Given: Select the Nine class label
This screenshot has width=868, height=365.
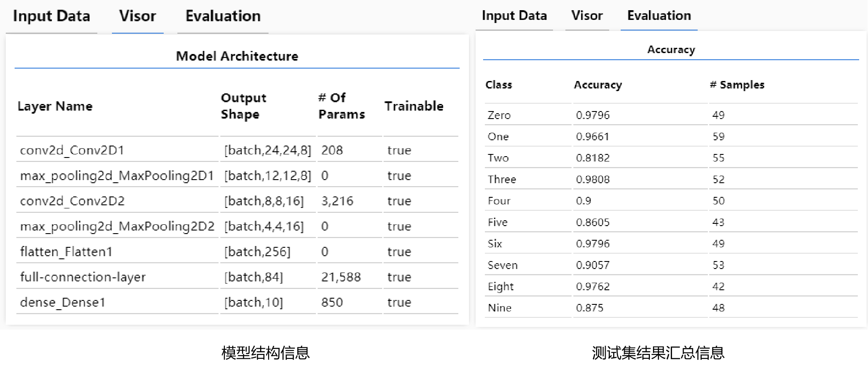Looking at the screenshot, I should pyautogui.click(x=499, y=308).
